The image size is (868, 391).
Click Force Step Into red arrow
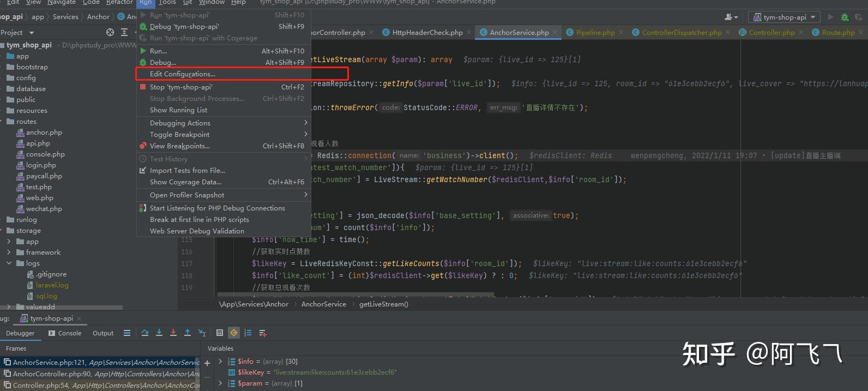[173, 333]
